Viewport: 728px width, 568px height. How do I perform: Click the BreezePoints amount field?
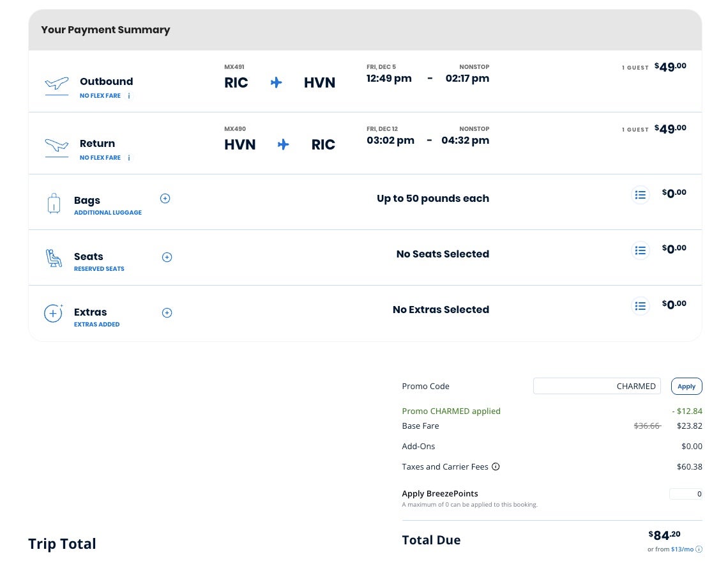click(x=685, y=494)
